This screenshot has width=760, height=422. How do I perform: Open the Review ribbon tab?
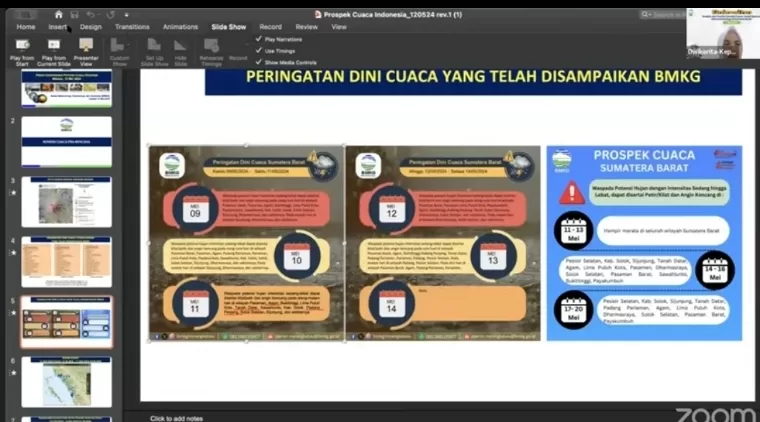(306, 27)
